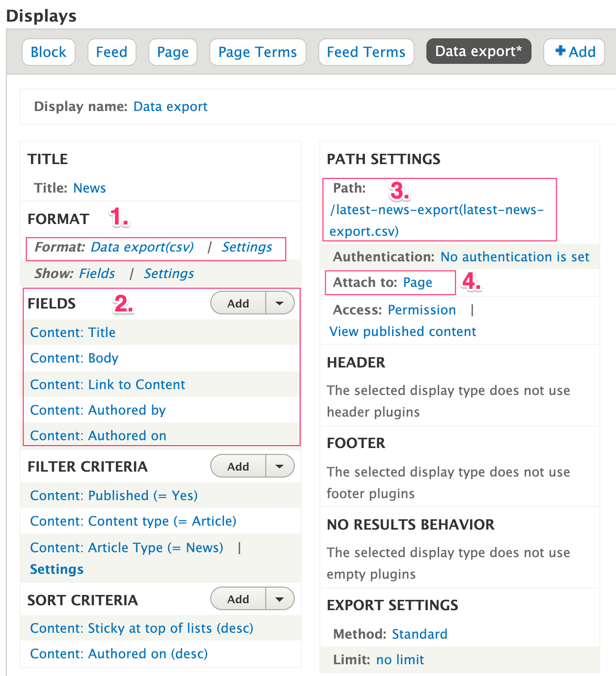Click the Add button for Fields
The image size is (616, 676).
point(238,303)
